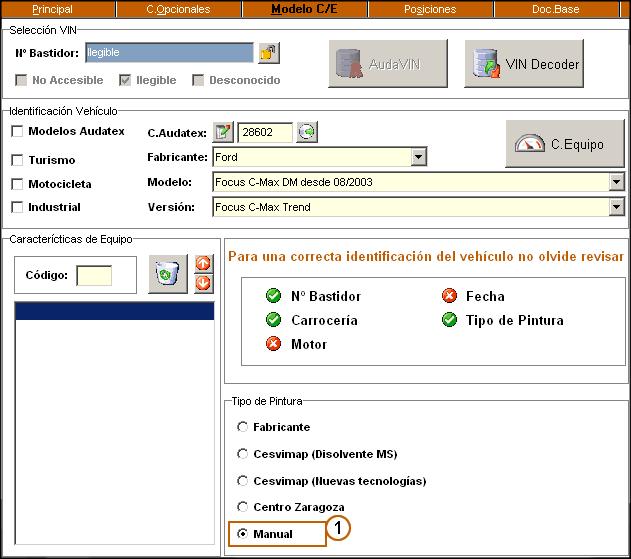This screenshot has height=559, width=631.
Task: Select the Fabricante paint type option
Action: pyautogui.click(x=242, y=427)
